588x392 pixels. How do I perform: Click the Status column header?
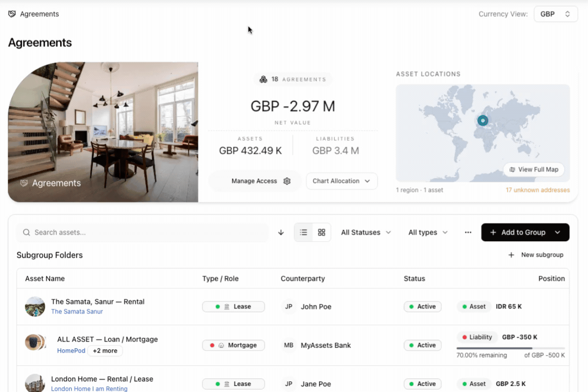pos(414,278)
